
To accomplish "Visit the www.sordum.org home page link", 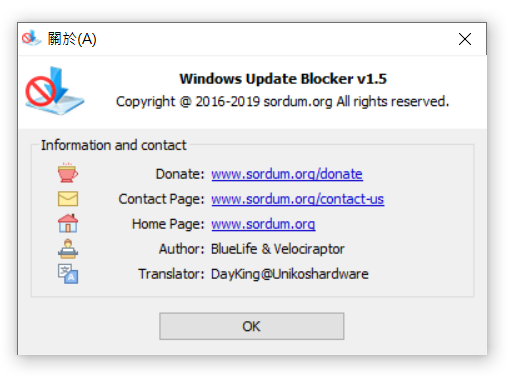I will (263, 224).
